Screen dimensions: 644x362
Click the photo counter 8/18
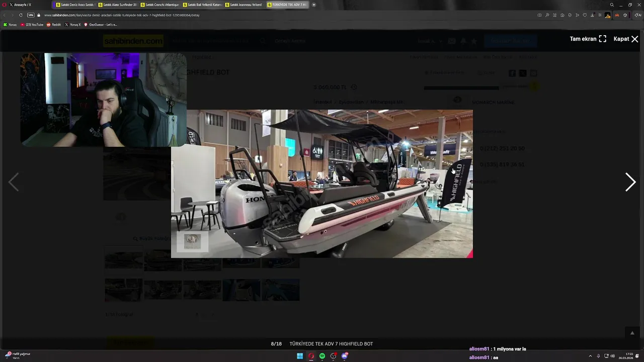point(276,344)
